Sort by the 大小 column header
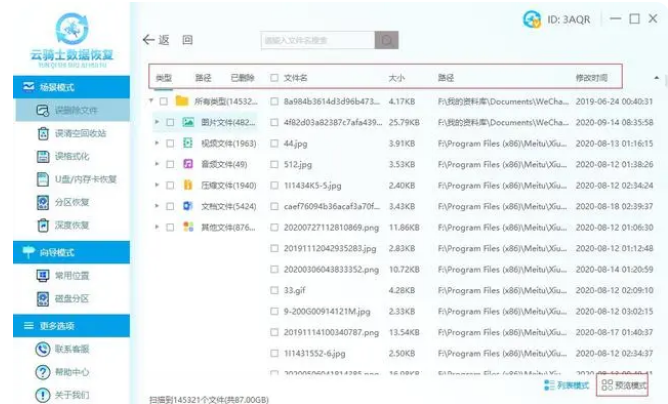The image size is (668, 404). (x=397, y=78)
